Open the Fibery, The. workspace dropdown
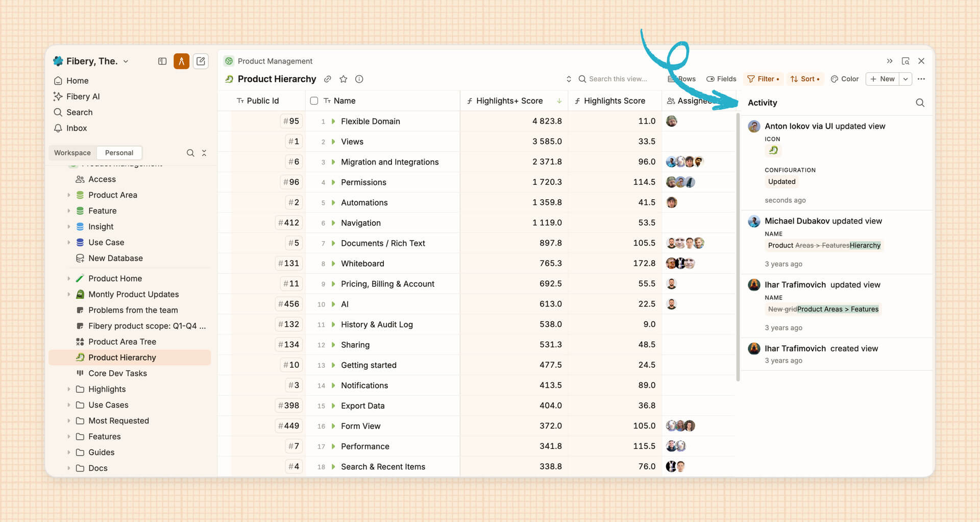The height and width of the screenshot is (522, 980). click(x=126, y=61)
